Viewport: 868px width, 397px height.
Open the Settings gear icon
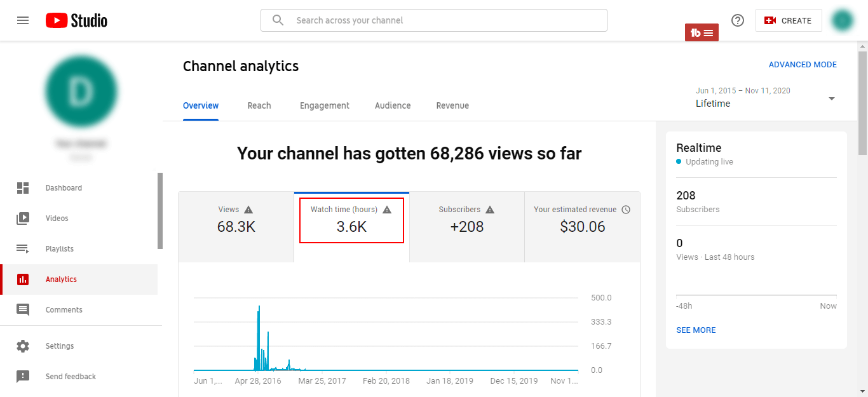tap(23, 346)
